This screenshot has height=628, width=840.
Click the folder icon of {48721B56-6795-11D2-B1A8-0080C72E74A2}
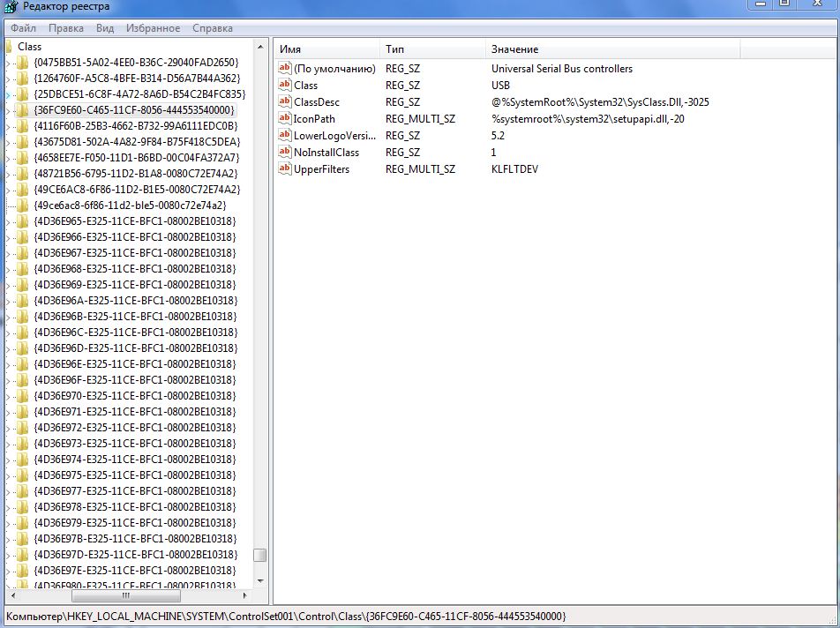pos(22,174)
